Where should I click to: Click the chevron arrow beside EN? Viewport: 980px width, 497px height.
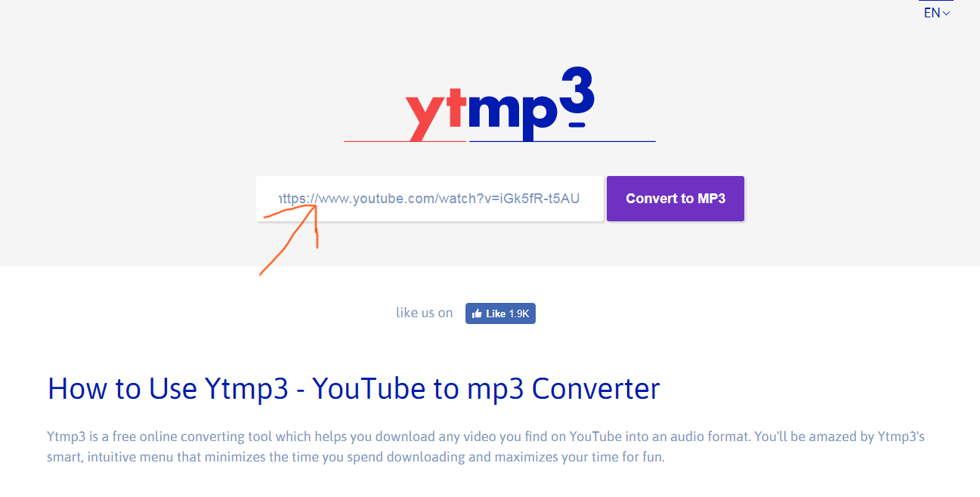tap(947, 14)
